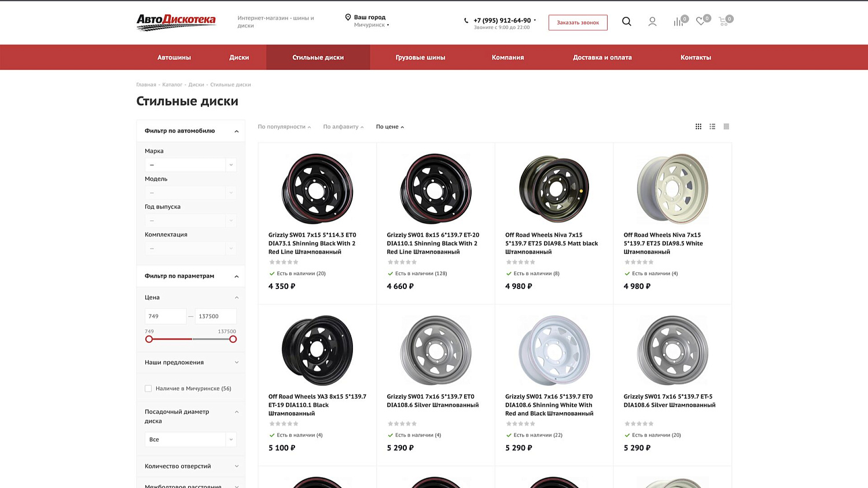Open the Автошины menu item

pyautogui.click(x=174, y=57)
